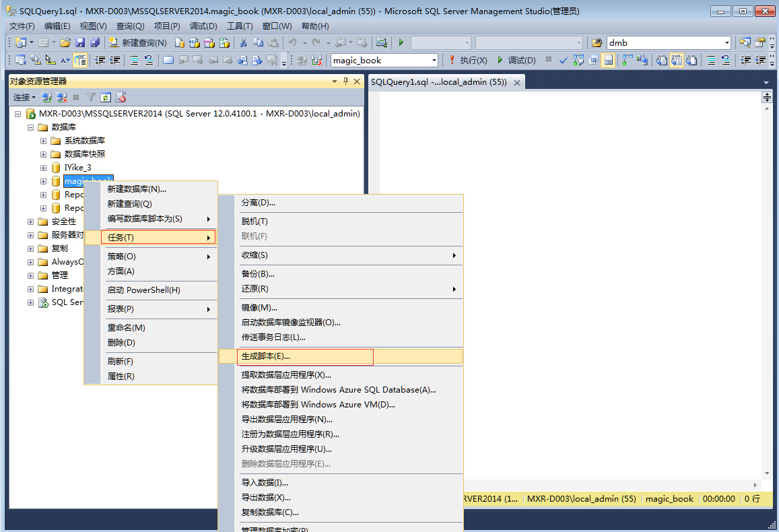Click the Copy icon in toolbar
This screenshot has width=779, height=532.
259,42
